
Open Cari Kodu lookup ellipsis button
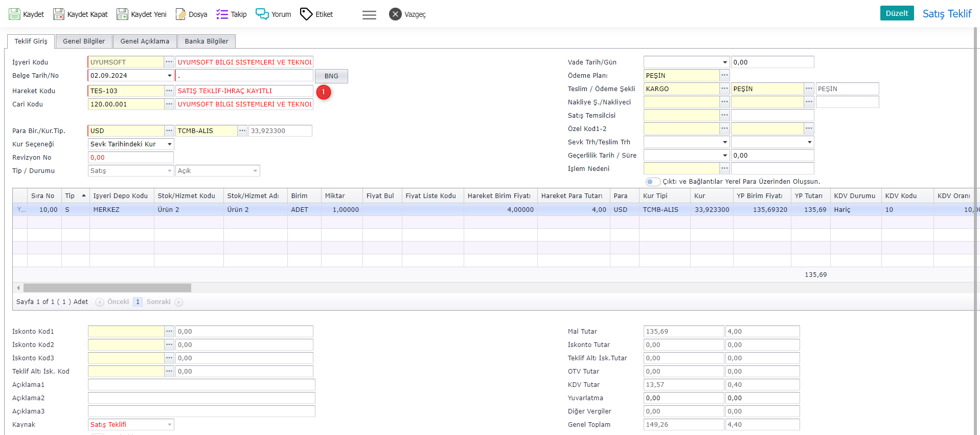(x=169, y=104)
